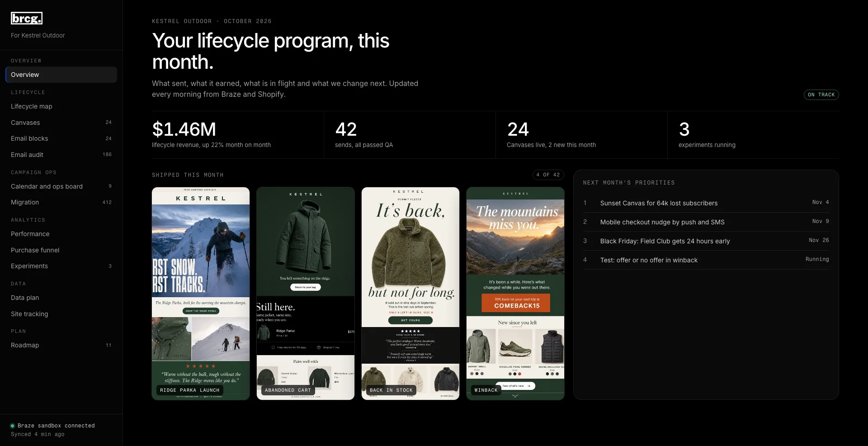868x446 pixels.
Task: Click NEXT MONTH'S PRIORITIES heading
Action: [x=629, y=183]
